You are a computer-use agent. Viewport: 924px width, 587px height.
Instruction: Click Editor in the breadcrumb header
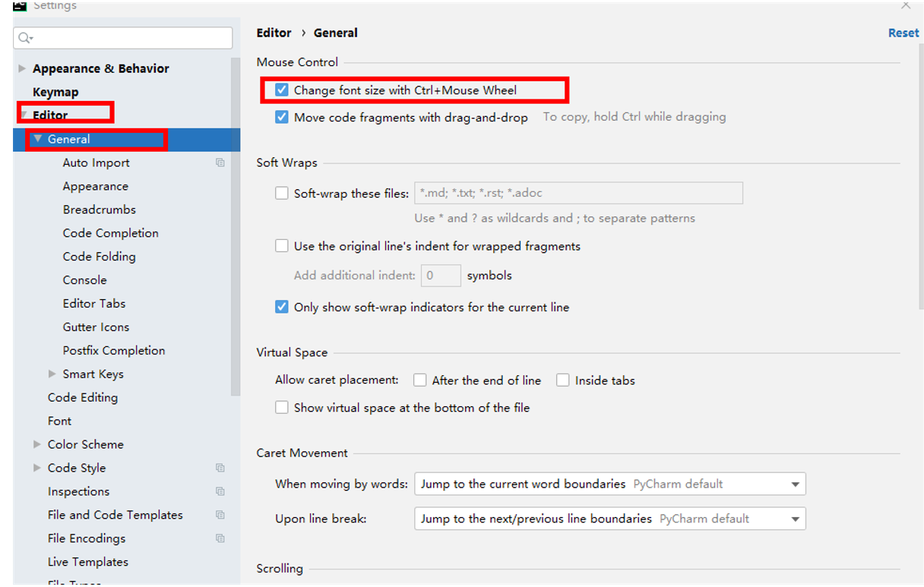pos(274,33)
